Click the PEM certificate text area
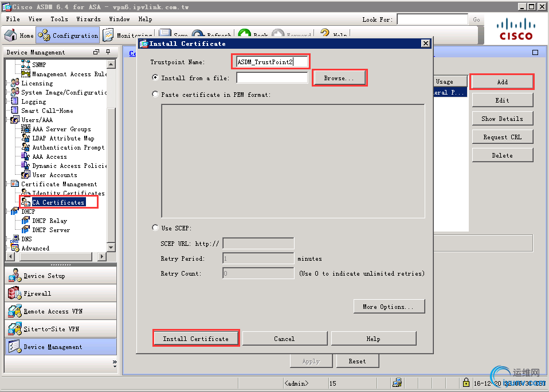The image size is (549, 392). (x=293, y=161)
